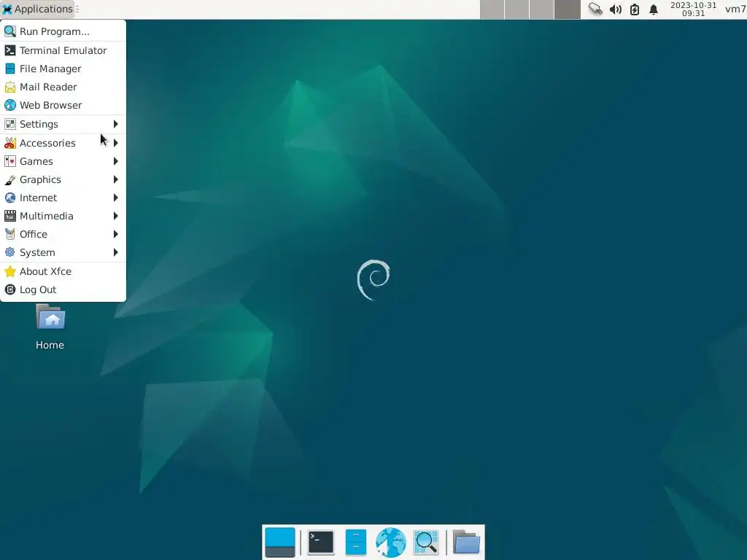Click the System gear icon
Image resolution: width=747 pixels, height=560 pixels.
pyautogui.click(x=10, y=252)
